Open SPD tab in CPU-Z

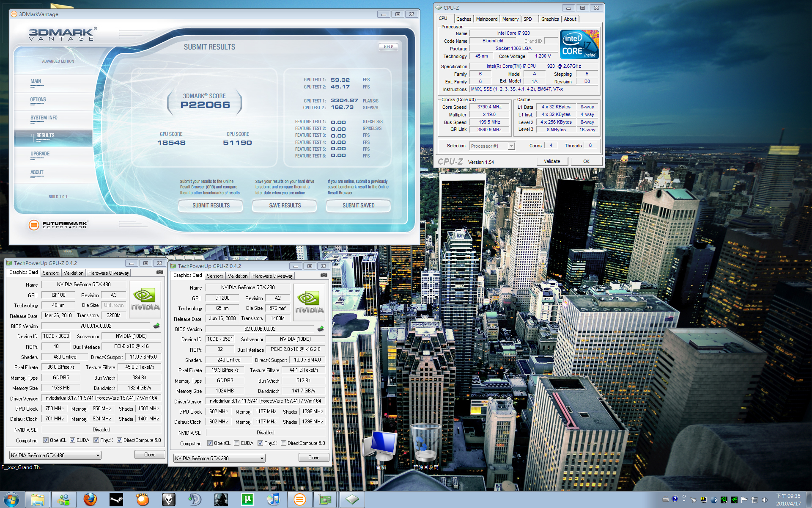coord(528,19)
